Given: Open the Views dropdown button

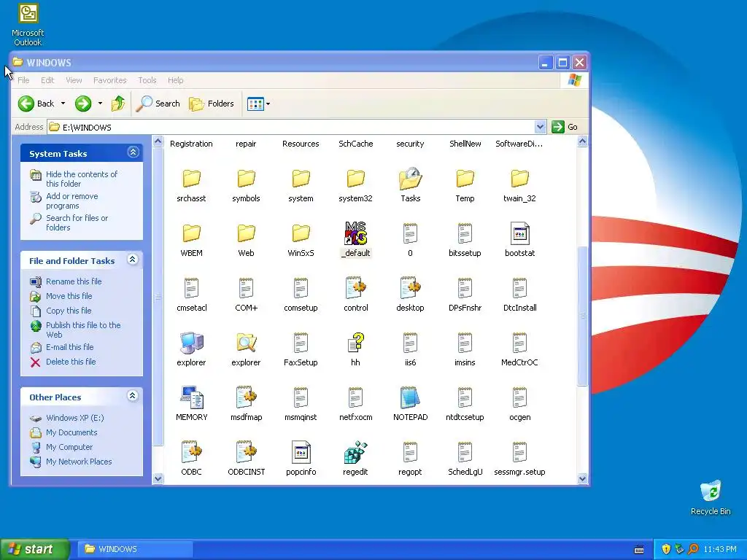Looking at the screenshot, I should click(x=259, y=104).
